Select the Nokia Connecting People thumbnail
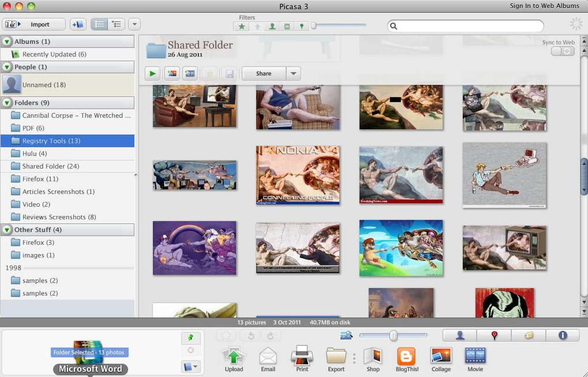588x377 pixels. [x=298, y=175]
